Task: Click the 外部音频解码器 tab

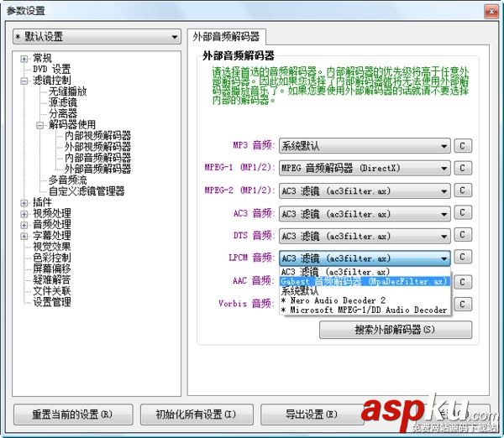Action: (x=226, y=37)
